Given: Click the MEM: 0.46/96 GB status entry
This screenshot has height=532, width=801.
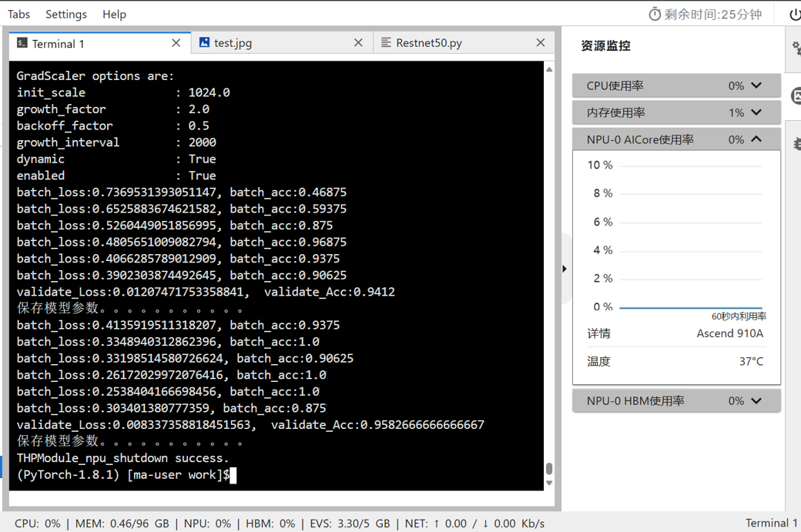Looking at the screenshot, I should tap(122, 524).
